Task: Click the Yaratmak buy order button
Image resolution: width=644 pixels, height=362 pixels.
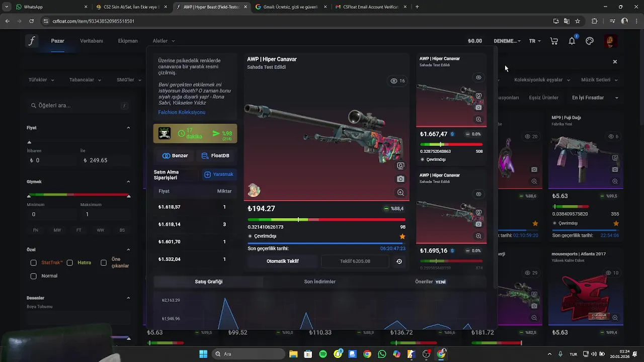Action: pyautogui.click(x=219, y=174)
